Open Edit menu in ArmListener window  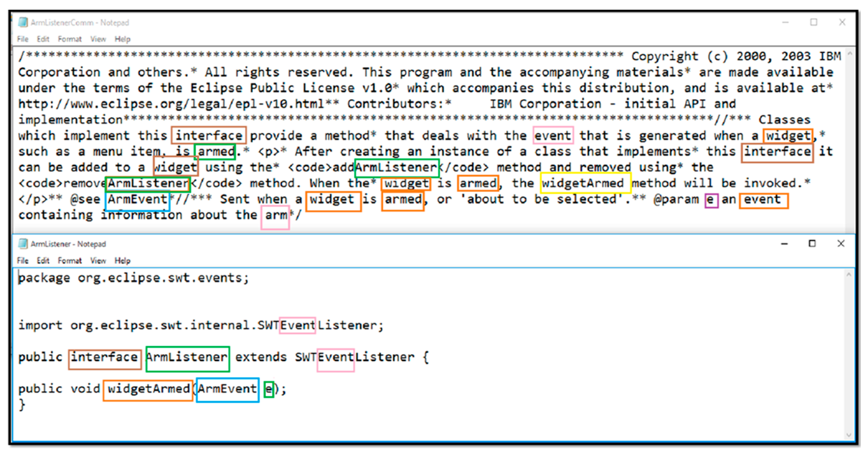(x=43, y=260)
